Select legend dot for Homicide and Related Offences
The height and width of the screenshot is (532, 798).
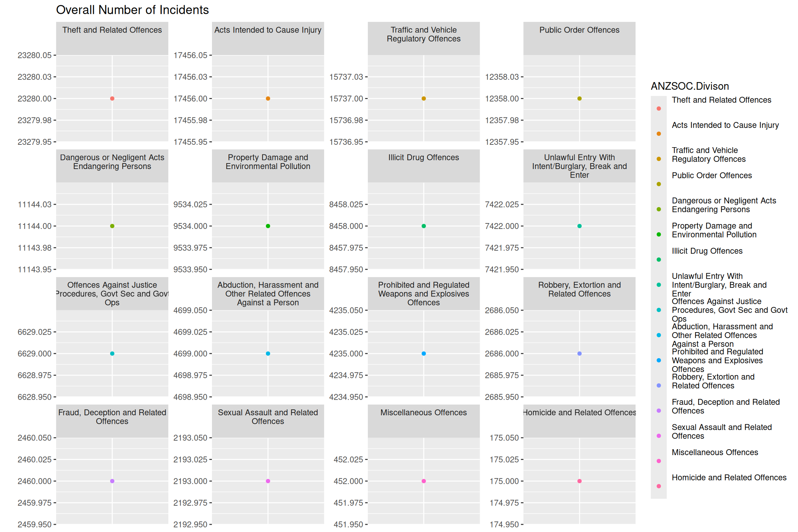tap(659, 486)
